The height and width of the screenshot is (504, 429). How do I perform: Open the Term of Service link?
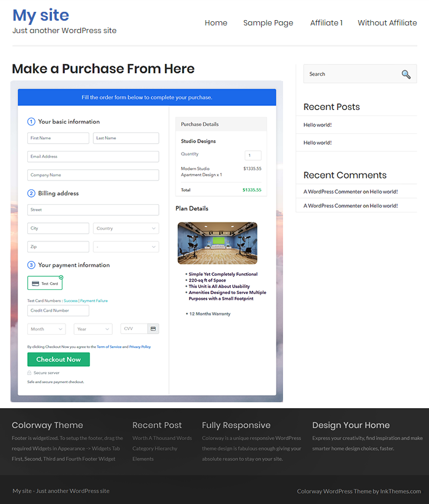109,347
